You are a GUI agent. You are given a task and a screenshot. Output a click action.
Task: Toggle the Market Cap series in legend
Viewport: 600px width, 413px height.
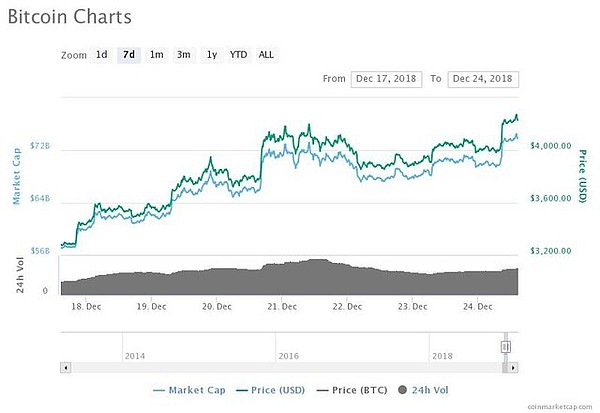click(195, 390)
